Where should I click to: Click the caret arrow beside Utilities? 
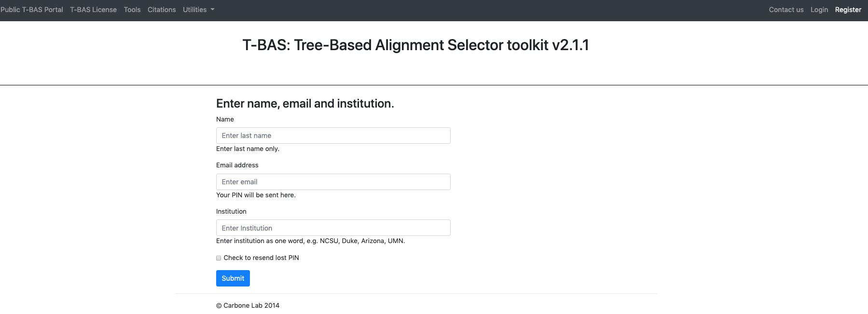(212, 10)
